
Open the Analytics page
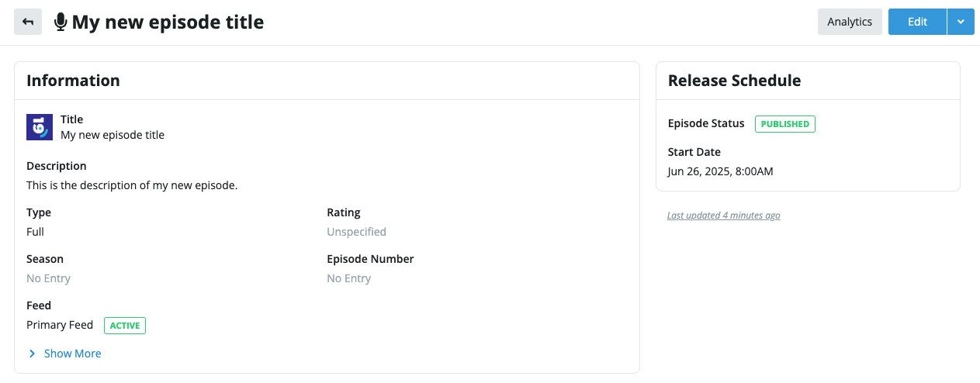pos(850,22)
